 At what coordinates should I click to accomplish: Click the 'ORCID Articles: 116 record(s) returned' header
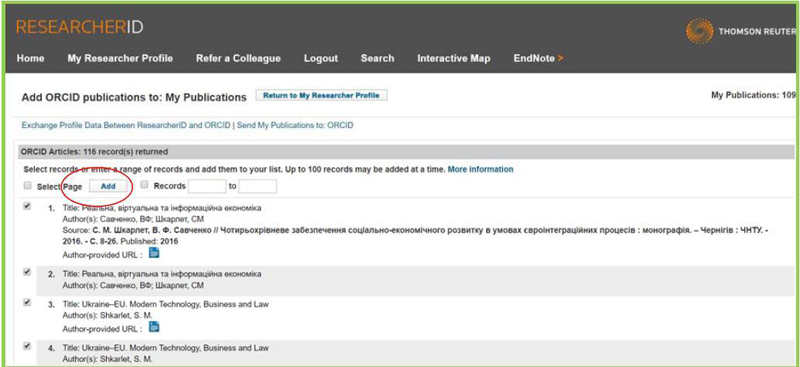coord(94,152)
